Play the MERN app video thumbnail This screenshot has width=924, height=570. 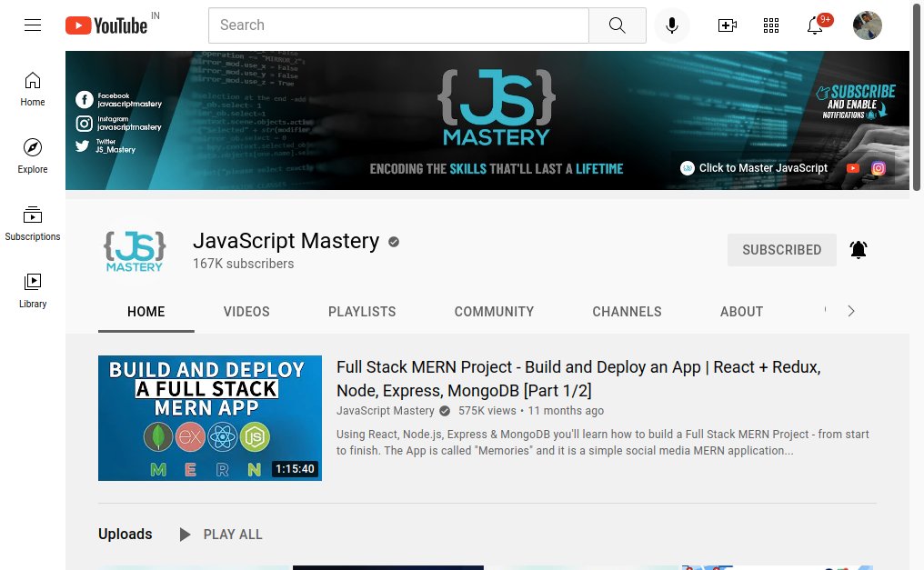[210, 418]
